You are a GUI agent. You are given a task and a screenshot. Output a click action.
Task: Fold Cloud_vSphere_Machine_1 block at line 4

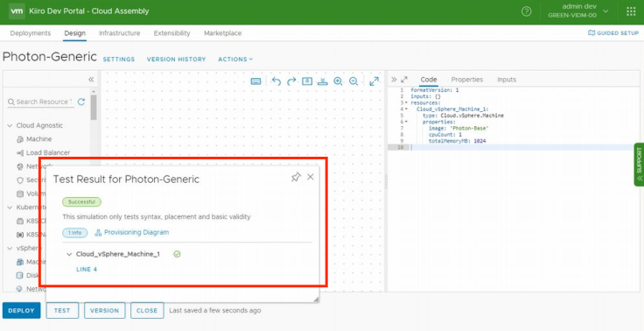point(407,109)
